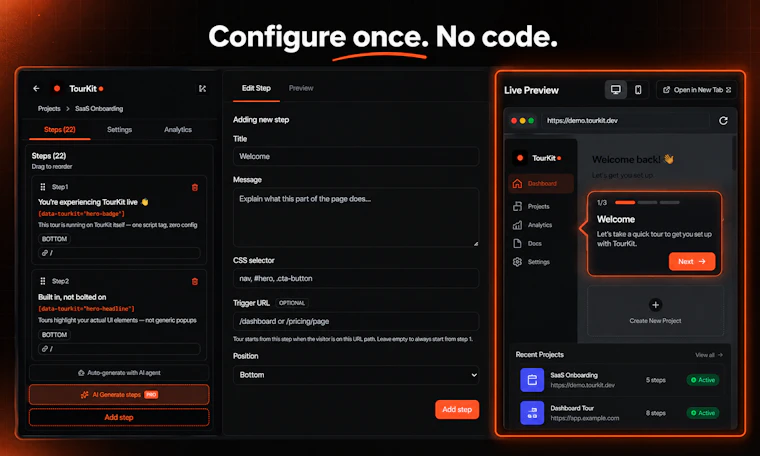This screenshot has height=456, width=760.
Task: Open the Position dropdown set to Bottom
Action: [356, 375]
